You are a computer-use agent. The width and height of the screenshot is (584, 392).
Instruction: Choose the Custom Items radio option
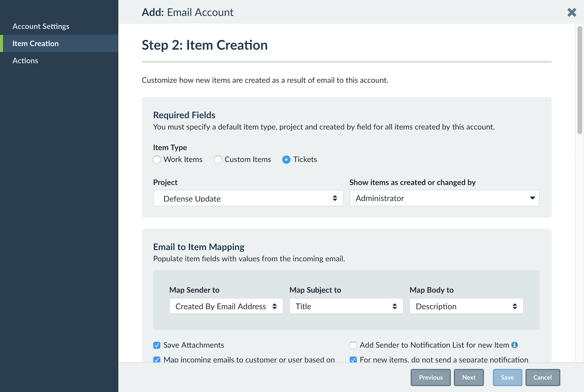tap(218, 160)
